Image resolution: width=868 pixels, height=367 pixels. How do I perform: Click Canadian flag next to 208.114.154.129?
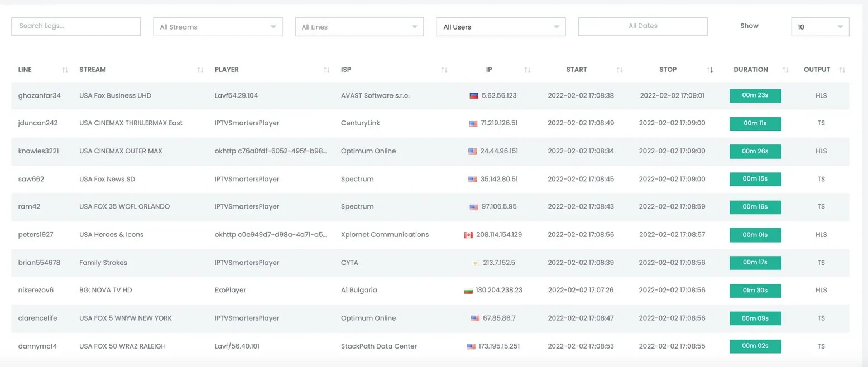pyautogui.click(x=468, y=235)
